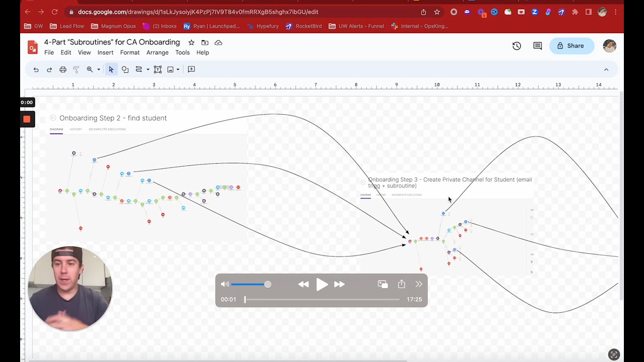Toggle picture-in-picture in video player
Image resolution: width=644 pixels, height=362 pixels.
tap(383, 284)
